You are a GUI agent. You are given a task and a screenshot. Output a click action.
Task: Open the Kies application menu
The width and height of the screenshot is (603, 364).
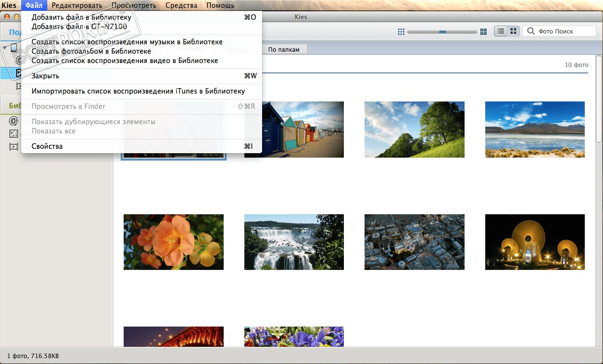coord(9,5)
